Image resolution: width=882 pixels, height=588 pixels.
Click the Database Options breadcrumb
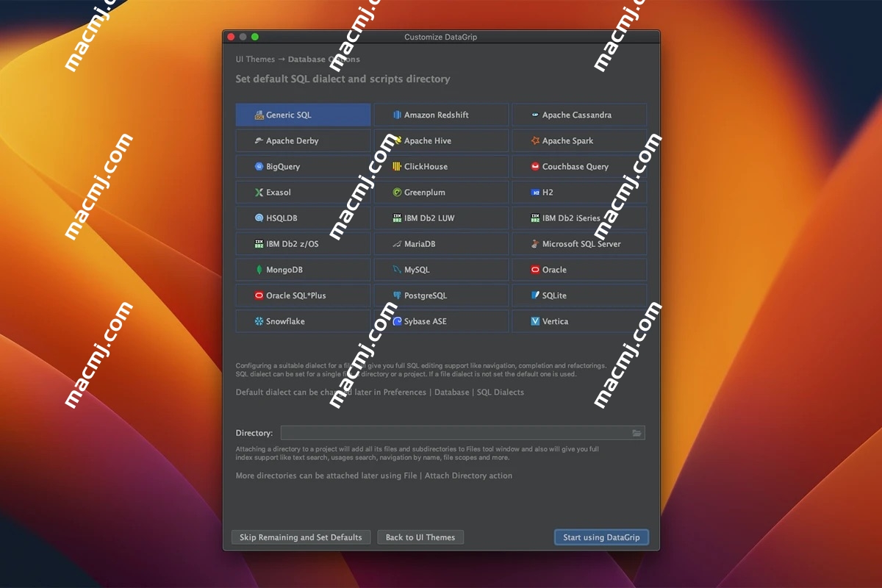324,59
